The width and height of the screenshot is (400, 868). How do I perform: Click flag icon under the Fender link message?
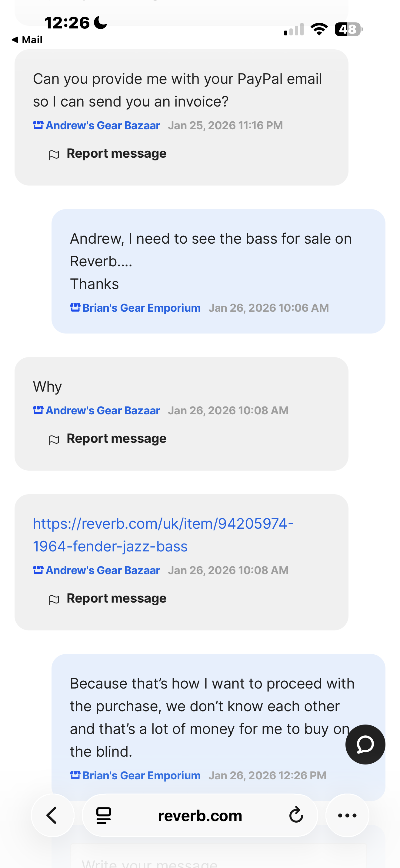54,600
